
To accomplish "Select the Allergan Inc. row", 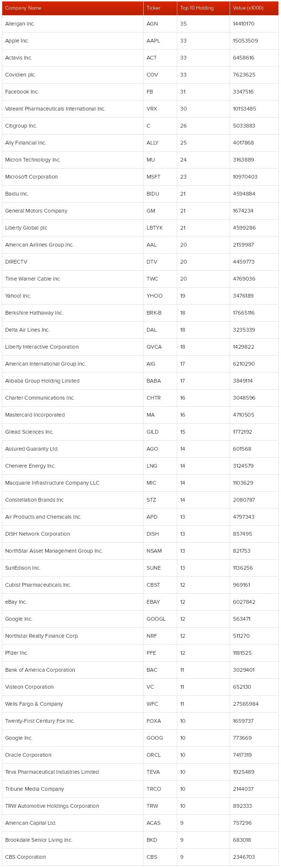I will click(140, 24).
